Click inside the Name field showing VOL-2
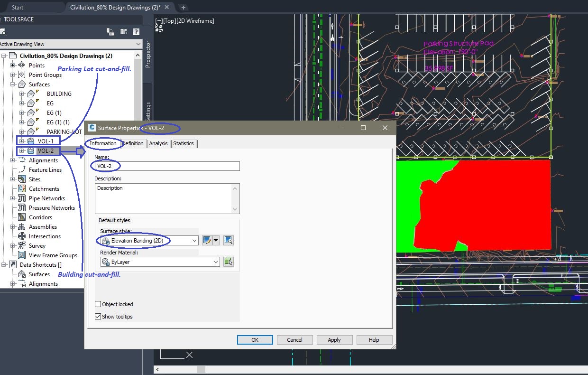The width and height of the screenshot is (588, 375). point(166,166)
